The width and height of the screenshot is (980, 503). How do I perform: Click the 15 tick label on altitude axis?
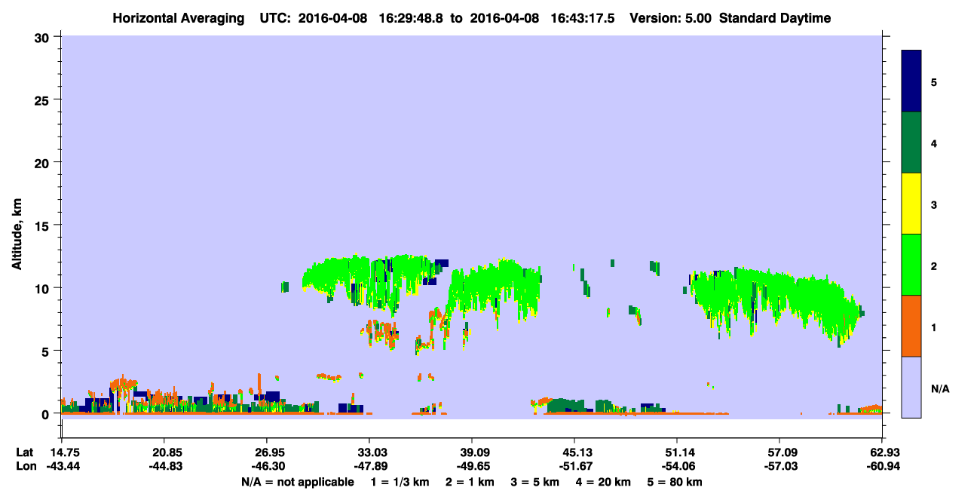click(44, 225)
